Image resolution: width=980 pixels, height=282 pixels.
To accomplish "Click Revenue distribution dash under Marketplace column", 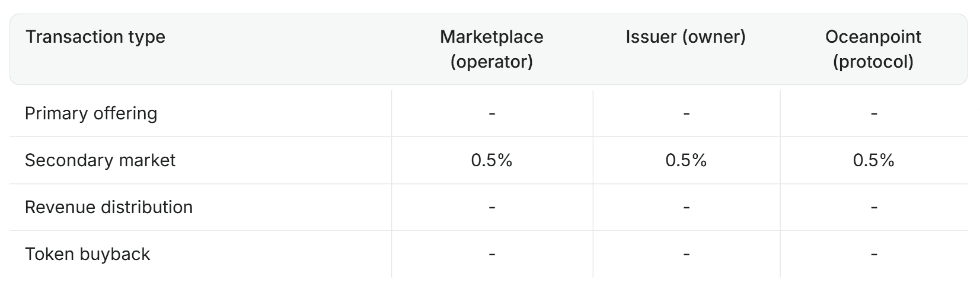I will click(491, 207).
